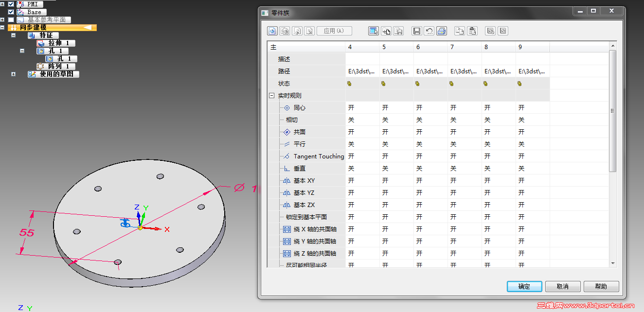Uncheck the PMI visibility checkbox
This screenshot has height=312, width=644.
point(11,4)
